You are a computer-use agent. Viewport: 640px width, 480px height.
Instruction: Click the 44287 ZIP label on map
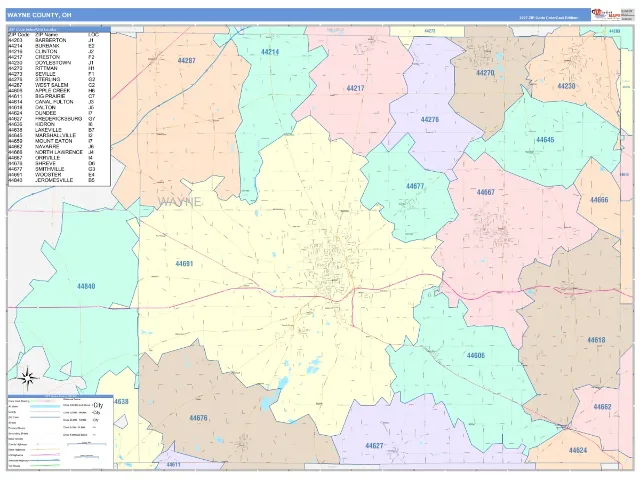click(x=187, y=61)
